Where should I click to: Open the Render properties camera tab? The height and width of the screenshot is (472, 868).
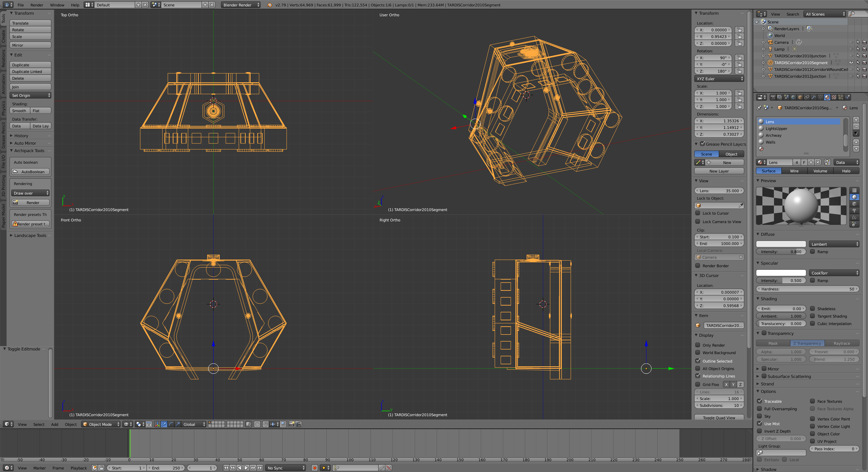coord(773,97)
